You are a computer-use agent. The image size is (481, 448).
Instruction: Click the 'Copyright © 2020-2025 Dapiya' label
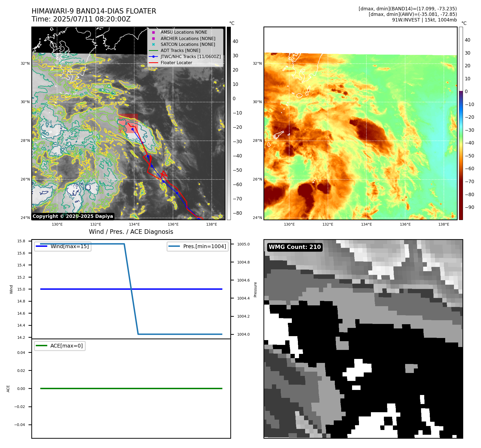[x=73, y=216]
